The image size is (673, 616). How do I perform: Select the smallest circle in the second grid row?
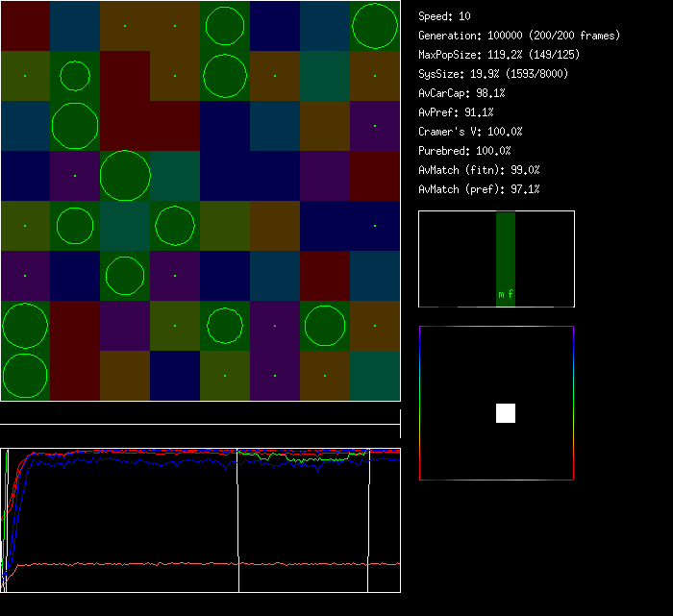click(x=75, y=76)
